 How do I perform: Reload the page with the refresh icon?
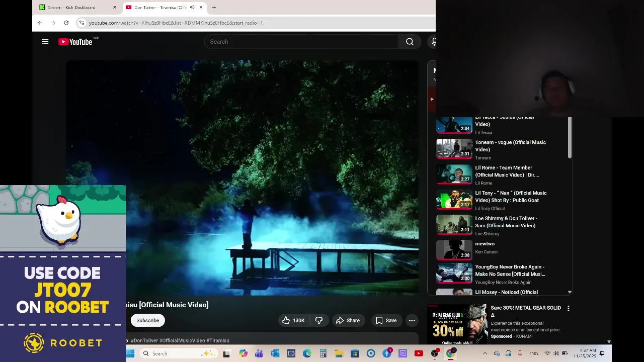click(66, 23)
